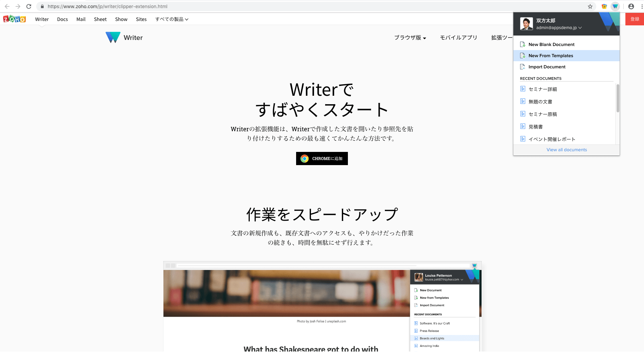
Task: Click the Writer logo on the page
Action: click(124, 38)
